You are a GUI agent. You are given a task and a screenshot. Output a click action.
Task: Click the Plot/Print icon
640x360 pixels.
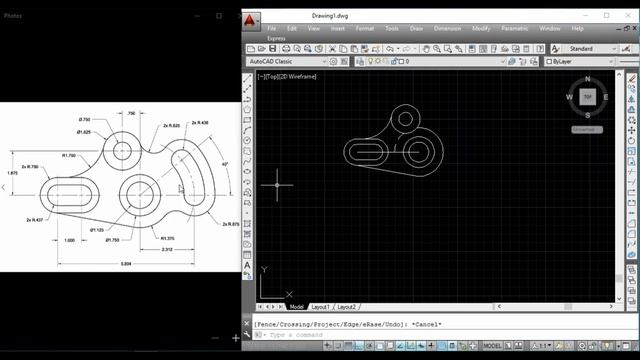click(x=286, y=49)
